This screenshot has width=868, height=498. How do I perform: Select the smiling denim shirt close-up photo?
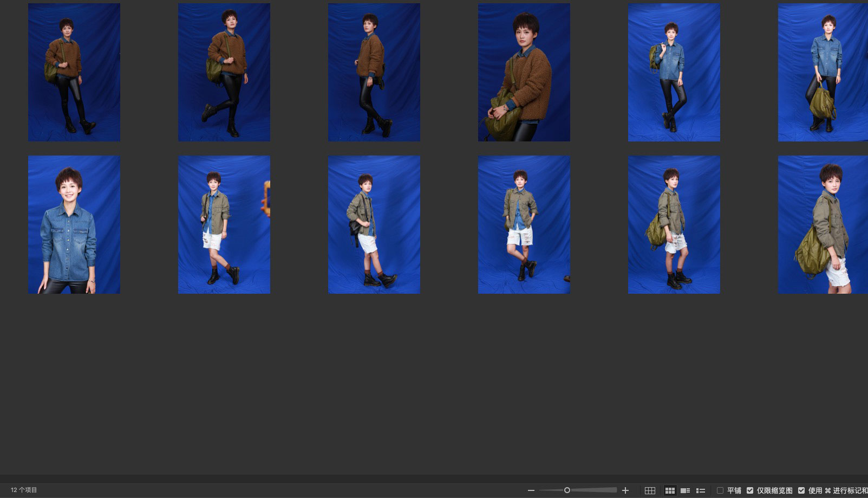(74, 224)
